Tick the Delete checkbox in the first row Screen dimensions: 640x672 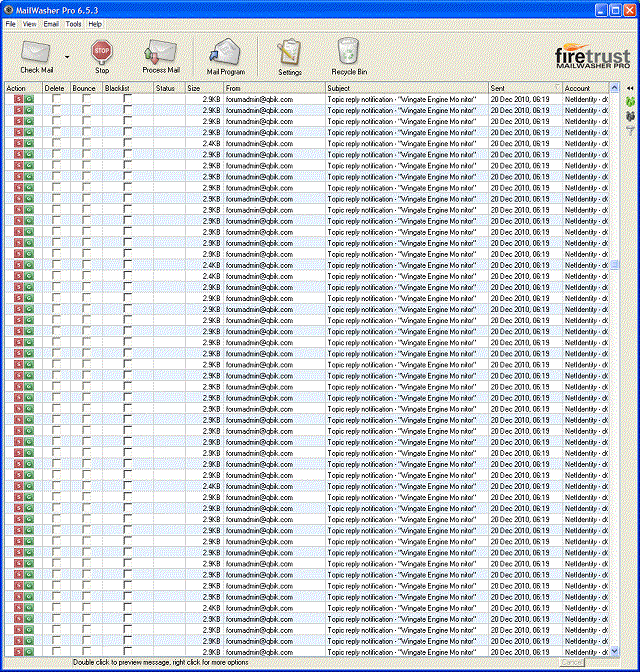point(56,99)
